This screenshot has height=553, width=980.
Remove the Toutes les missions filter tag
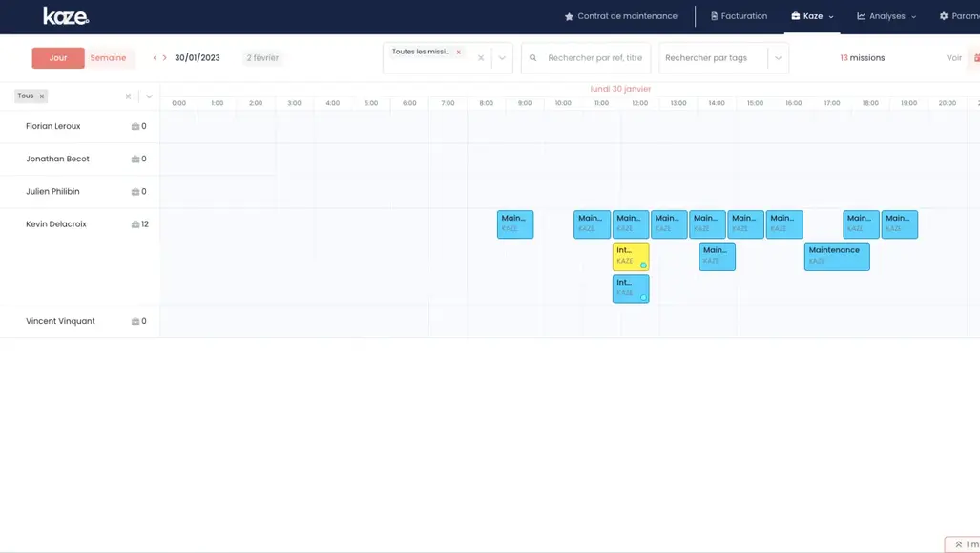point(459,52)
